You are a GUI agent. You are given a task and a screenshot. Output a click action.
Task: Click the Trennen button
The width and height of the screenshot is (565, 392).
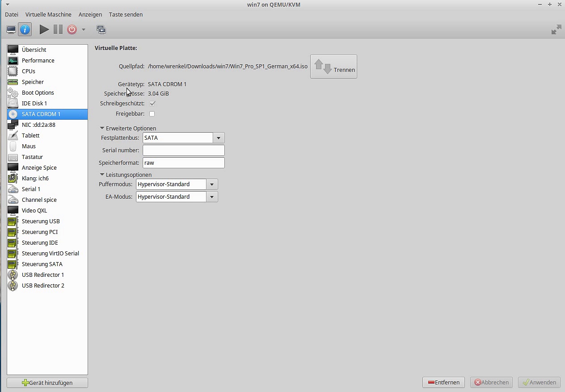[x=333, y=67]
